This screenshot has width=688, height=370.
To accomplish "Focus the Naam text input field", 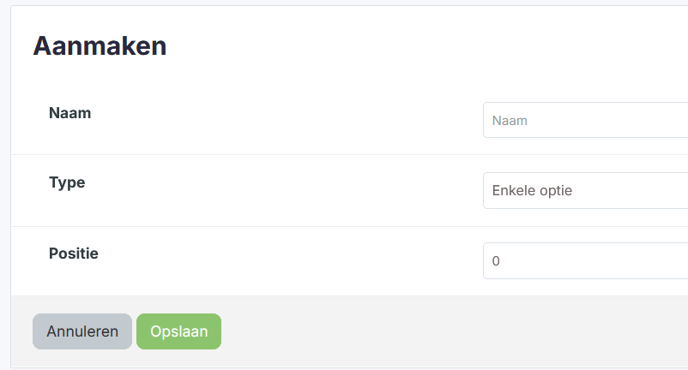I will 585,120.
